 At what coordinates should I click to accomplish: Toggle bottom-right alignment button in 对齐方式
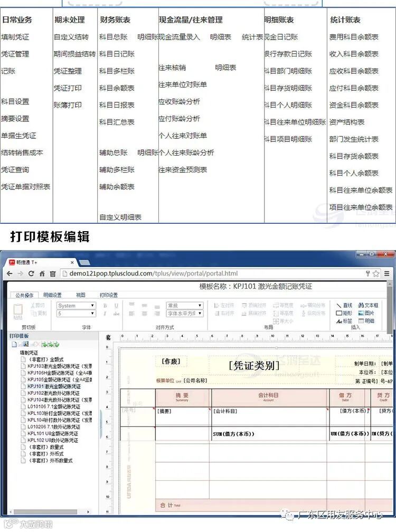157,313
